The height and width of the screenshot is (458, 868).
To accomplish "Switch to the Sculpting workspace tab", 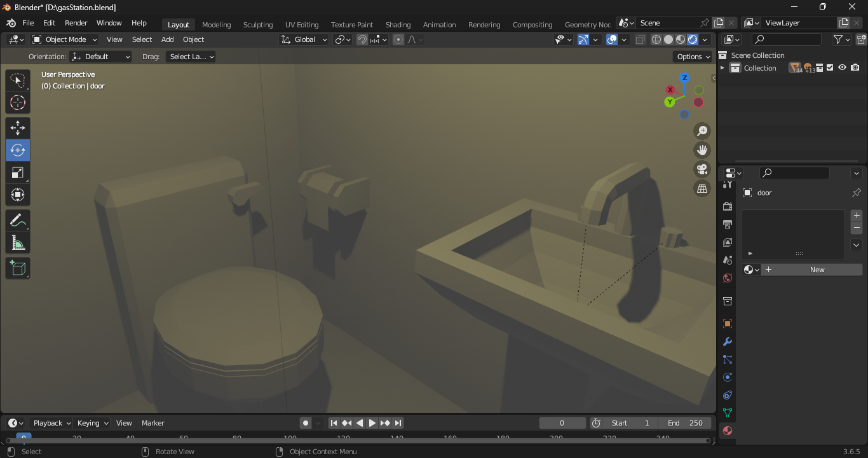I will click(x=257, y=25).
